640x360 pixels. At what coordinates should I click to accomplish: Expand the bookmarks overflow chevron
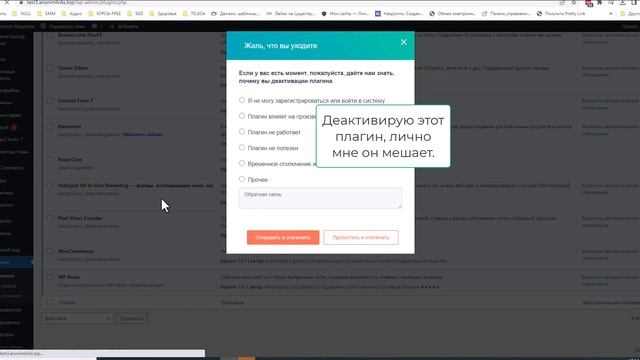[611, 13]
